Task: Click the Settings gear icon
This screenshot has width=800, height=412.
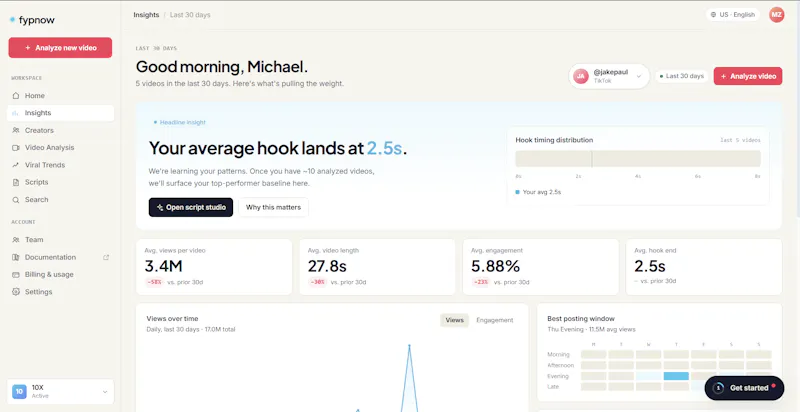Action: [16, 292]
